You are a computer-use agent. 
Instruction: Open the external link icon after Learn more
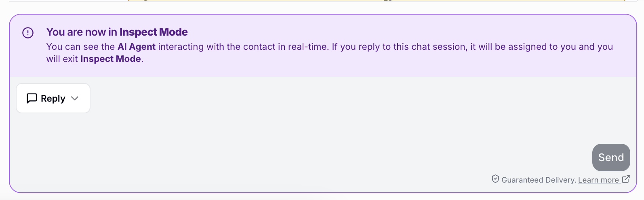626,179
